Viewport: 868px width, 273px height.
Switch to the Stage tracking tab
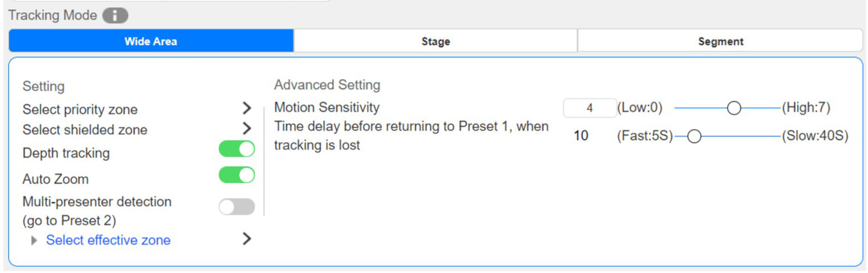point(436,41)
